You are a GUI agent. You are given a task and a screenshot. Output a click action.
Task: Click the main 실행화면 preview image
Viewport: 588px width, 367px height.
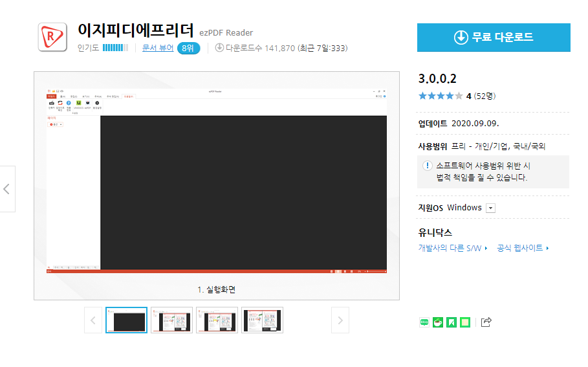click(216, 181)
